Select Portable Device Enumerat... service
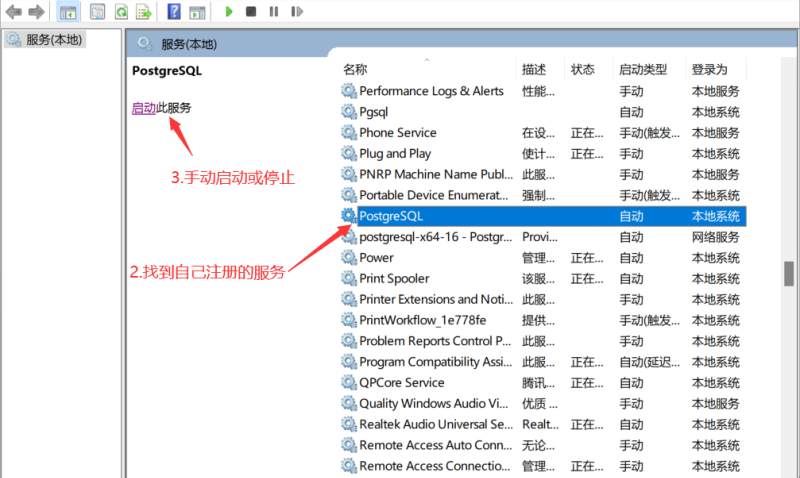This screenshot has height=478, width=800. pos(543,195)
